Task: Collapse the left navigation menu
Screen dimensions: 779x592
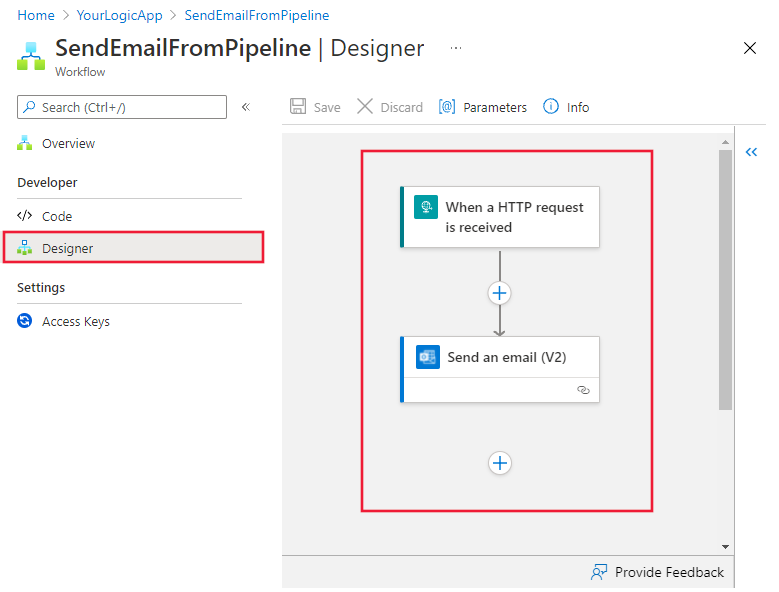Action: [x=246, y=107]
